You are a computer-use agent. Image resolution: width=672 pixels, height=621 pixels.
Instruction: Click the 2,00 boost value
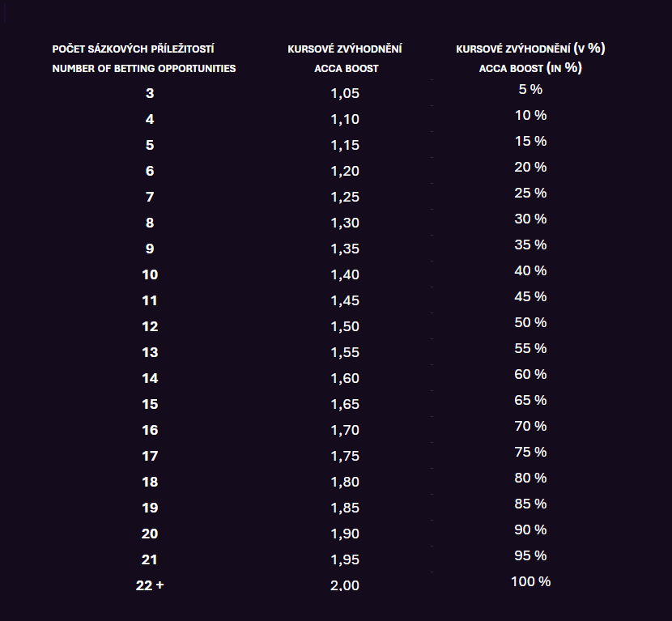click(345, 585)
